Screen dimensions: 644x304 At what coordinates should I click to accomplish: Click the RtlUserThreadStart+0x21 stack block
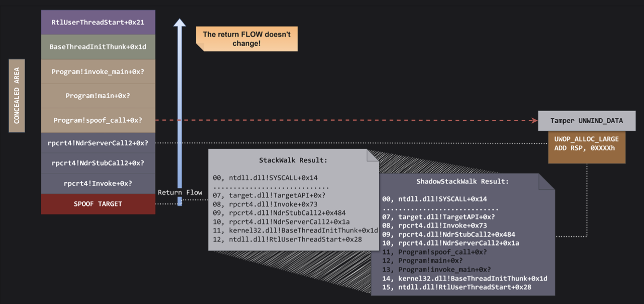tap(98, 22)
